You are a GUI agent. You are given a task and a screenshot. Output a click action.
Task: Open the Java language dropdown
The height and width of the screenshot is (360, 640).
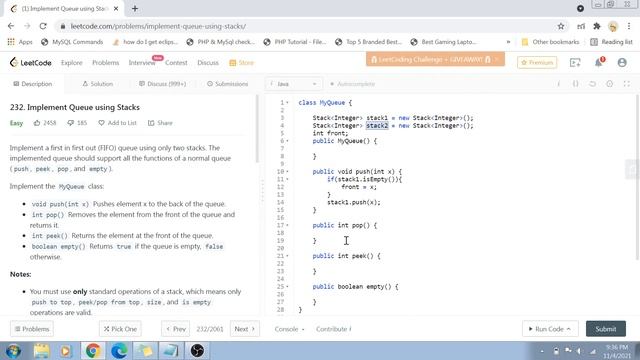(293, 84)
